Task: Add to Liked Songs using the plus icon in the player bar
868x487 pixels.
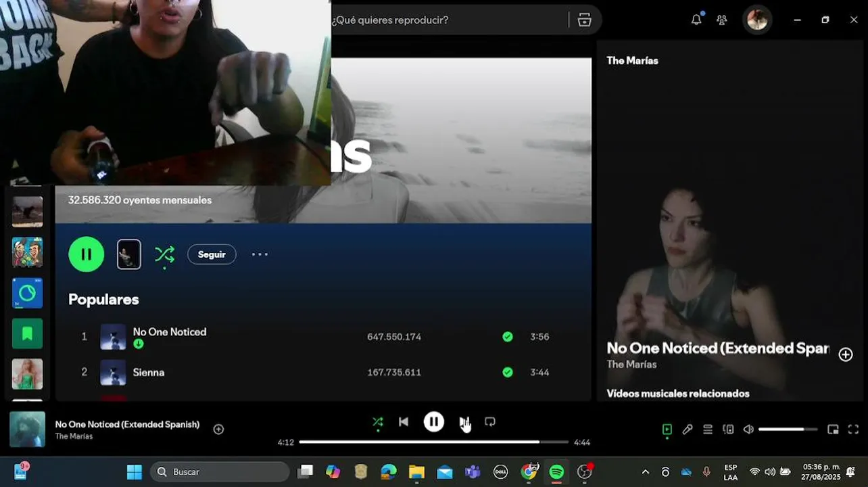Action: tap(218, 429)
